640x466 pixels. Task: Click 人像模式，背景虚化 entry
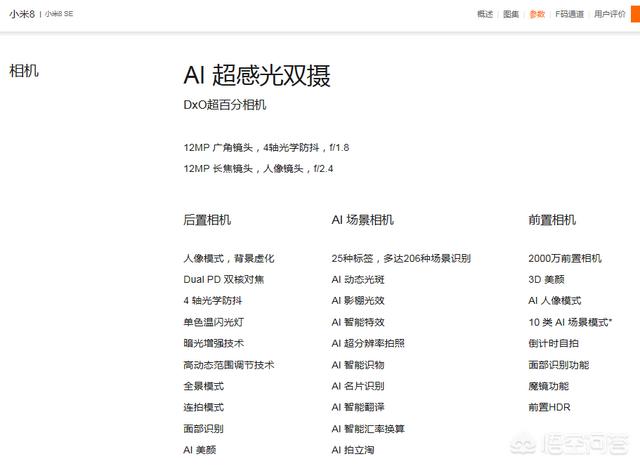coord(229,258)
